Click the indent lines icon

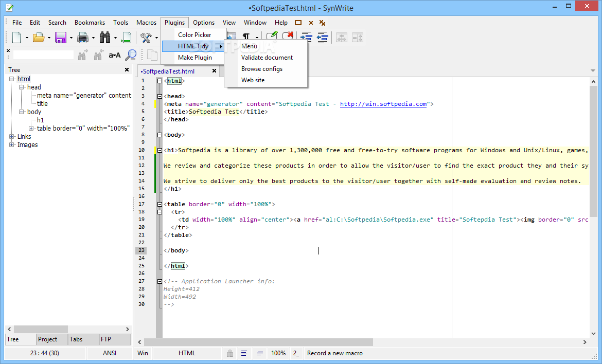pyautogui.click(x=306, y=37)
